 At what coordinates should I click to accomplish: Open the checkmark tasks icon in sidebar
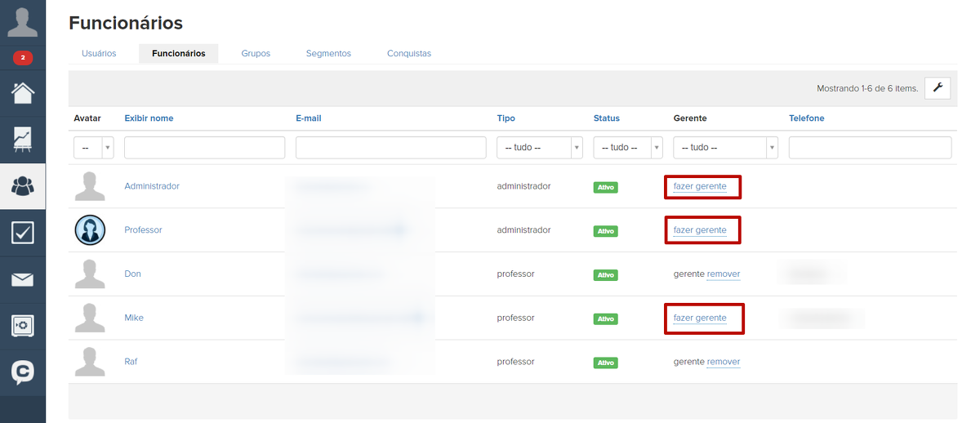22,233
